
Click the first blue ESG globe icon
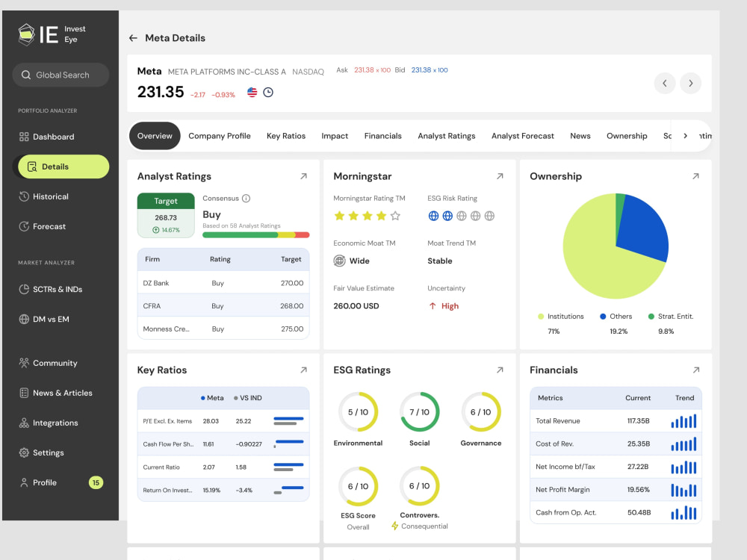433,217
